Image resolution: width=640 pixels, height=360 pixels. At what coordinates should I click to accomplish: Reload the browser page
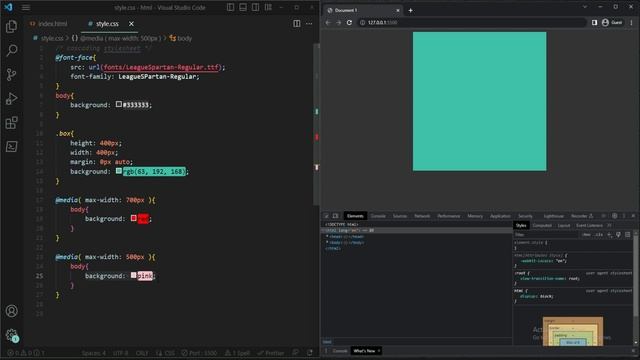click(349, 22)
